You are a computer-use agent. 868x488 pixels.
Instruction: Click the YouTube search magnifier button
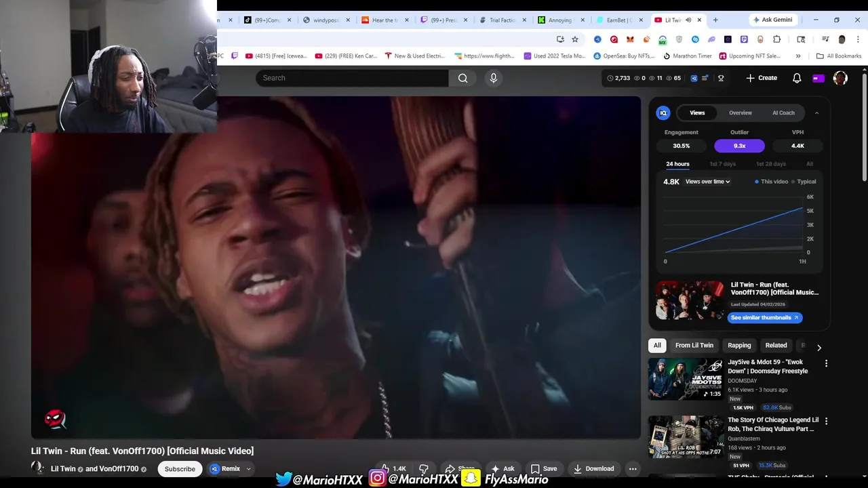pyautogui.click(x=462, y=78)
